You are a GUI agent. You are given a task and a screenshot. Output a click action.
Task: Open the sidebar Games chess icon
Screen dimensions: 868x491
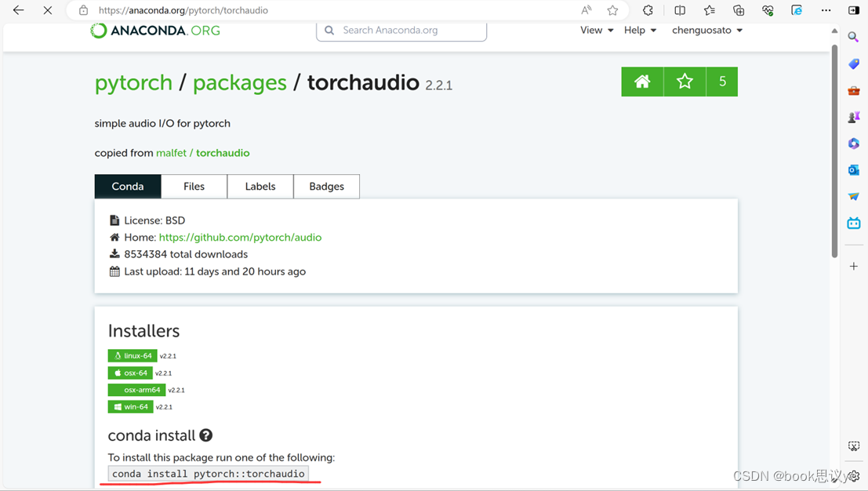tap(854, 117)
